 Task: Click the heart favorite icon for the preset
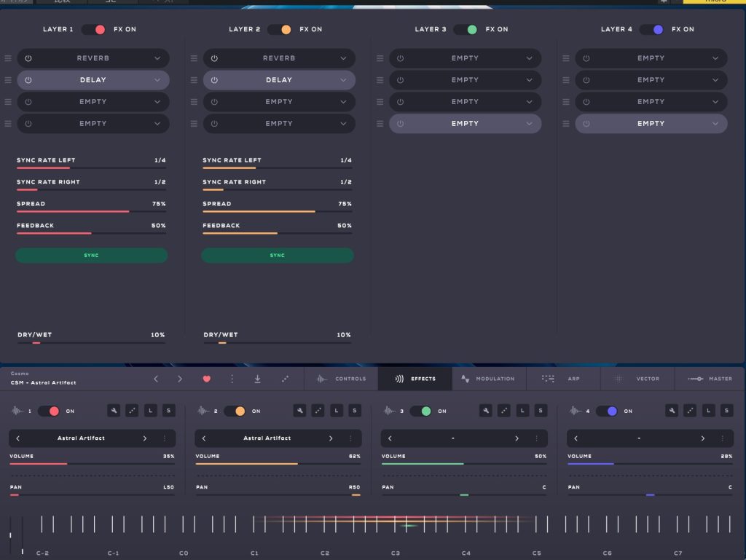click(x=206, y=379)
